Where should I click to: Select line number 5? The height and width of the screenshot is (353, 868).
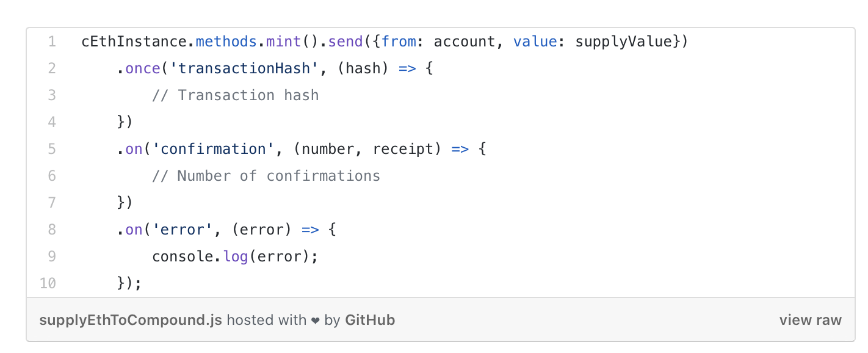tap(52, 149)
